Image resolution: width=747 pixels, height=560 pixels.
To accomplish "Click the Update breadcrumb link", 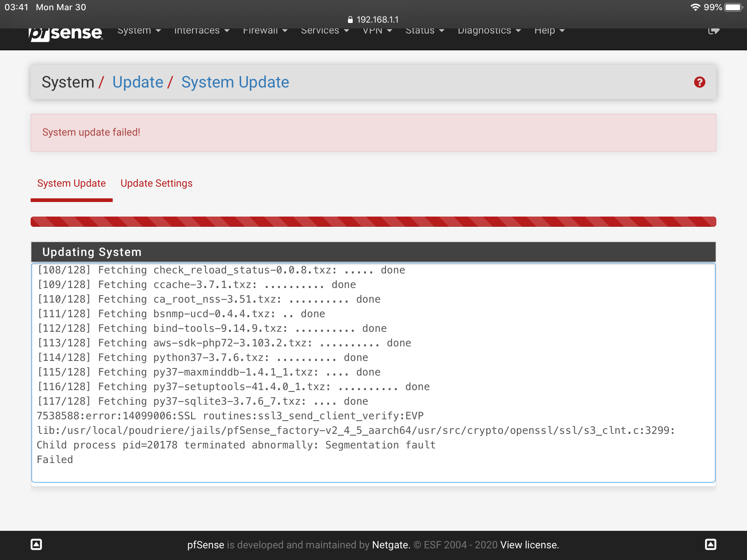I will click(138, 82).
